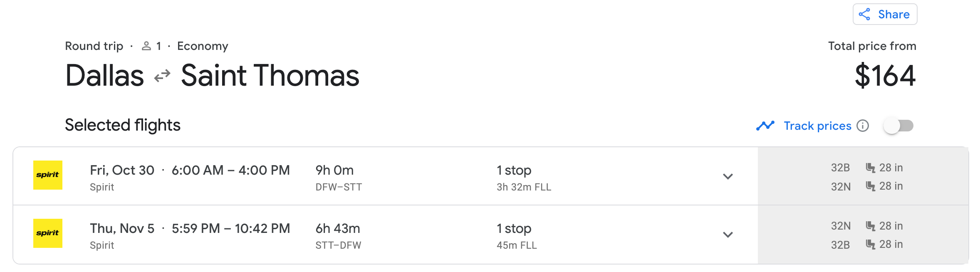The width and height of the screenshot is (980, 272).
Task: Click the $164 total price
Action: point(885,76)
